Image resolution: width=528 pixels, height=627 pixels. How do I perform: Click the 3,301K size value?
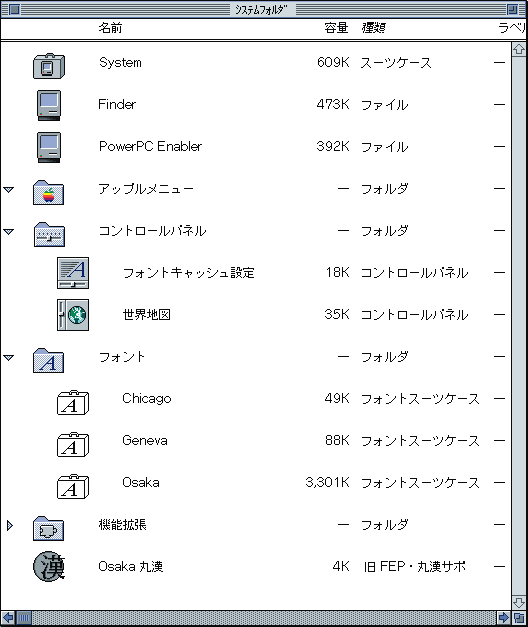point(327,483)
